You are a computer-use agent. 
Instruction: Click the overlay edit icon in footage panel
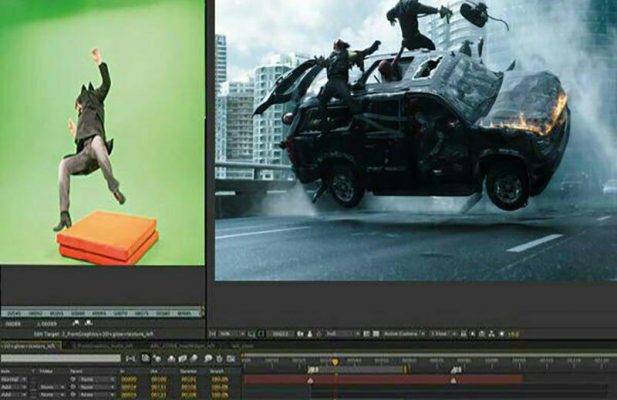(x=89, y=323)
